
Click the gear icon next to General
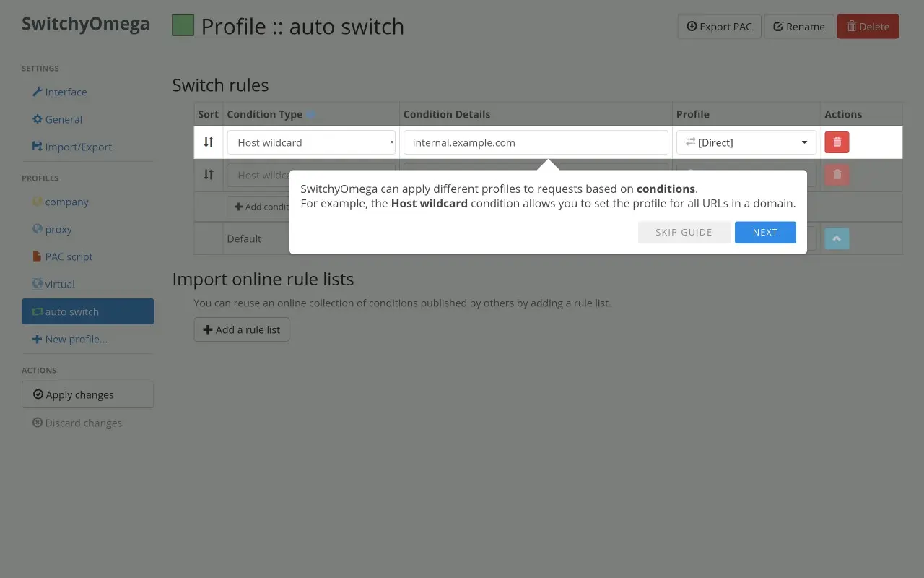point(38,119)
